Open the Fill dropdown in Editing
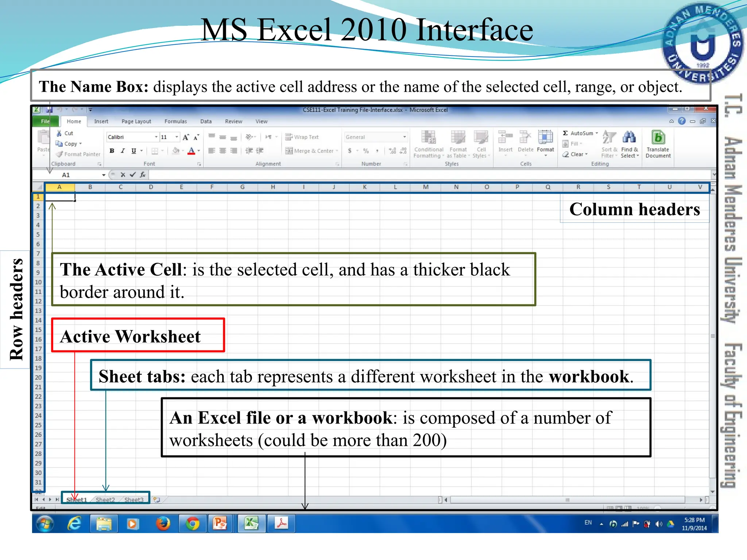The height and width of the screenshot is (560, 747). coord(581,144)
